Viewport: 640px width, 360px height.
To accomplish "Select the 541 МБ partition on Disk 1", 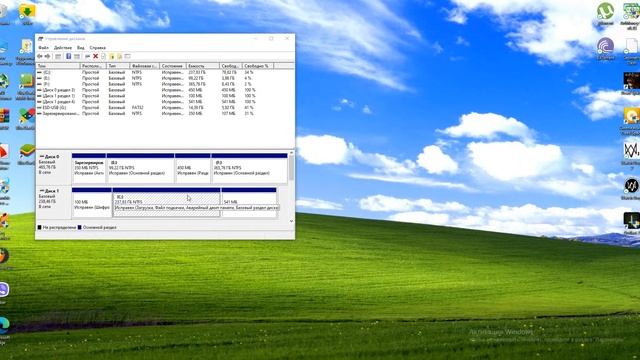I will pos(249,203).
